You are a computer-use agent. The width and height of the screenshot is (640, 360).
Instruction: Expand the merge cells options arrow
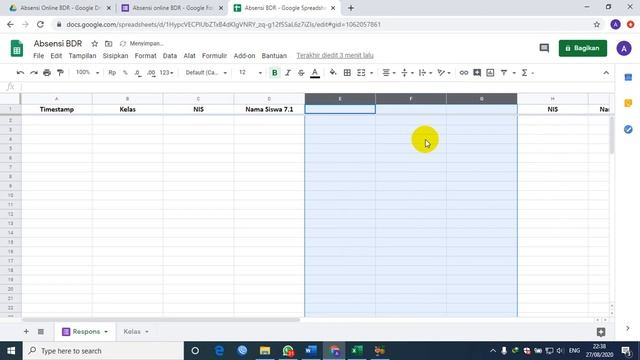(371, 73)
